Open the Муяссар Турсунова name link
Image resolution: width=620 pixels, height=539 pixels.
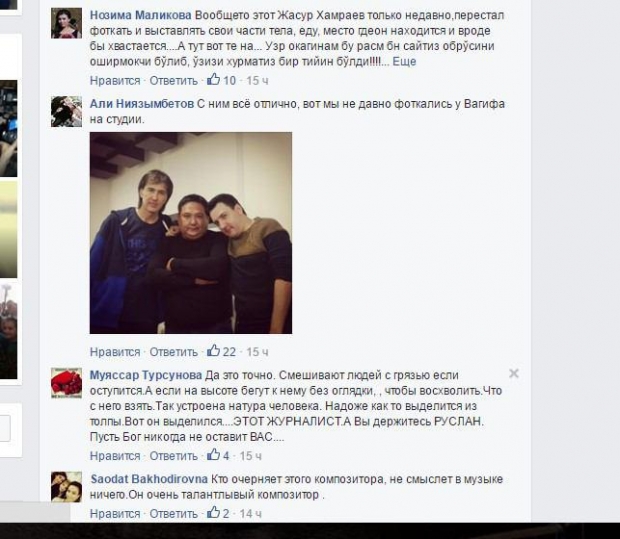coord(146,375)
